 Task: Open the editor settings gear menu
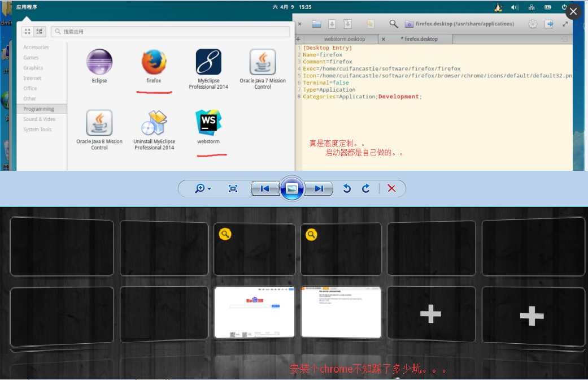click(x=533, y=24)
